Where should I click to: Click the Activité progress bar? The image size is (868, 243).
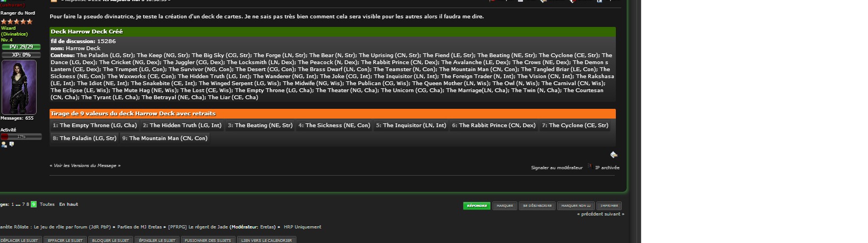tap(21, 137)
